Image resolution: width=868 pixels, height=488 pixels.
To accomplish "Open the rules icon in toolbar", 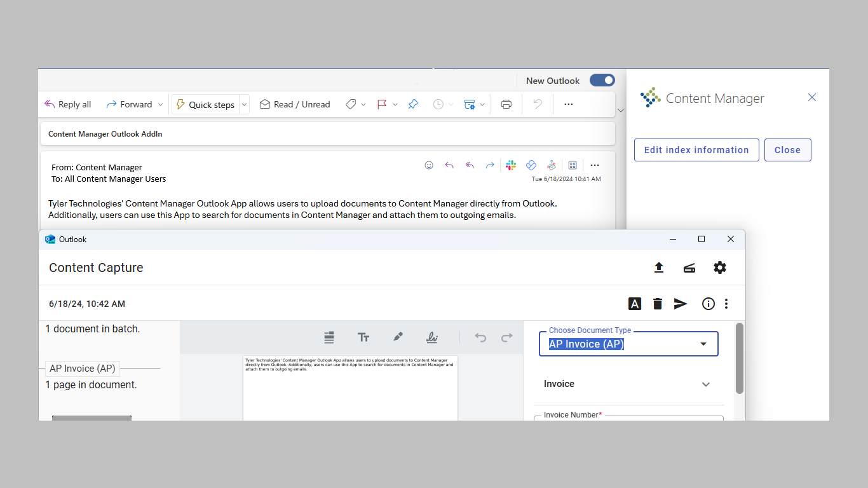I will click(470, 104).
